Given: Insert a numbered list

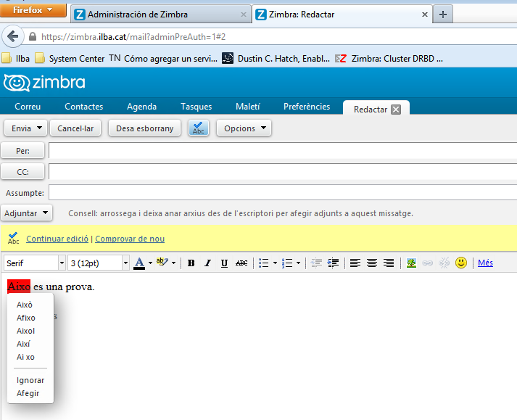Looking at the screenshot, I should [287, 263].
